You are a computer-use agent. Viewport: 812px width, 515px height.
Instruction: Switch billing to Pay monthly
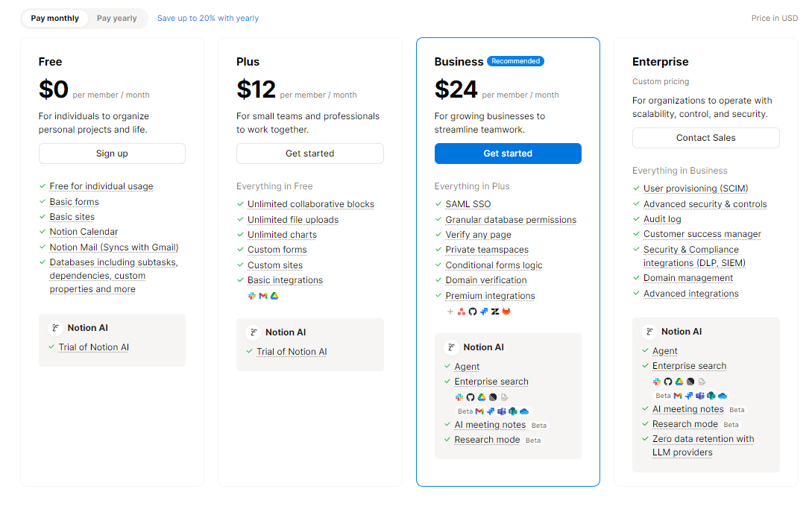tap(55, 18)
